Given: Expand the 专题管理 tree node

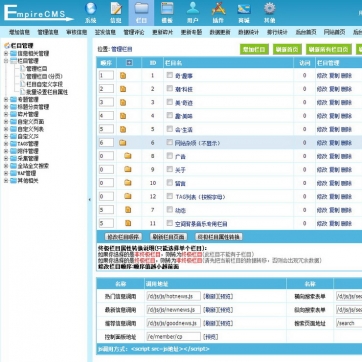Looking at the screenshot, I should pyautogui.click(x=6, y=99).
